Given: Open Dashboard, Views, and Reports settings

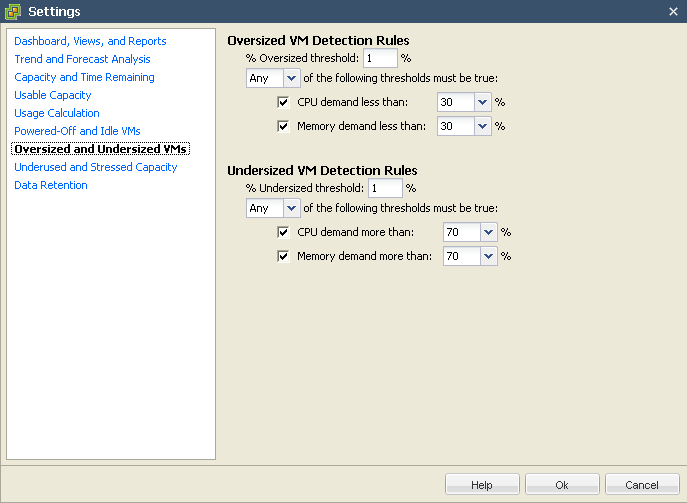Looking at the screenshot, I should coord(90,41).
